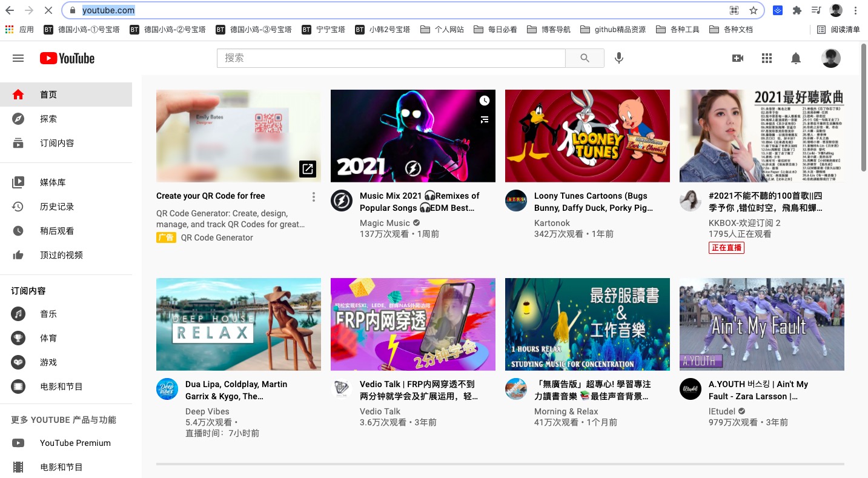The image size is (868, 478).
Task: Click Add to queue icon on Music Mix thumbnail
Action: click(x=484, y=120)
